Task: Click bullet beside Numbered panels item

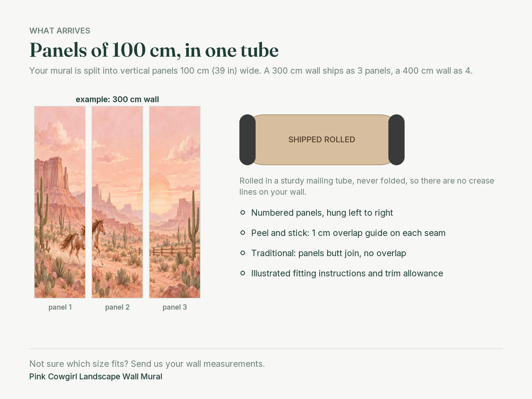Action: point(243,213)
